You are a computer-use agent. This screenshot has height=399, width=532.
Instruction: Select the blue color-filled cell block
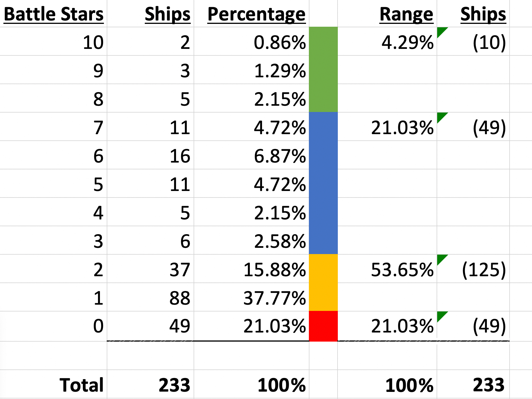click(x=323, y=183)
